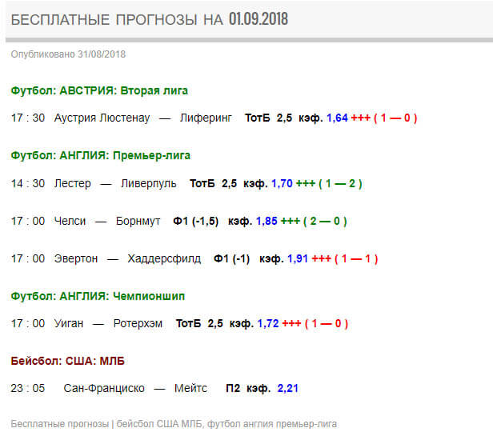The width and height of the screenshot is (493, 448).
Task: Click team name 'Борнмут'
Action: click(138, 222)
